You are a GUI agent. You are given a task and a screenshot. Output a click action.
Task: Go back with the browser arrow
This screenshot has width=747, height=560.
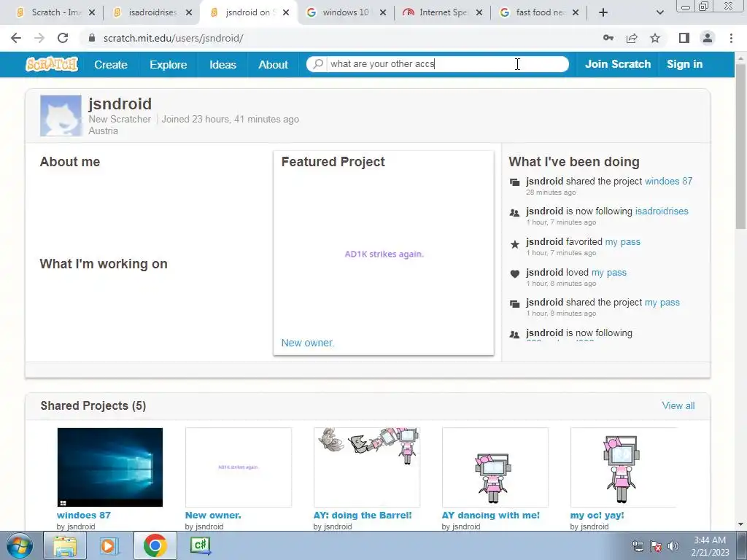(16, 38)
